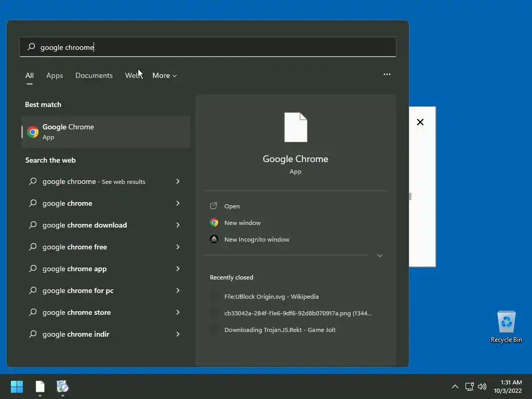The width and height of the screenshot is (532, 399).
Task: Select 'google chrome free' suggestion
Action: [105, 247]
